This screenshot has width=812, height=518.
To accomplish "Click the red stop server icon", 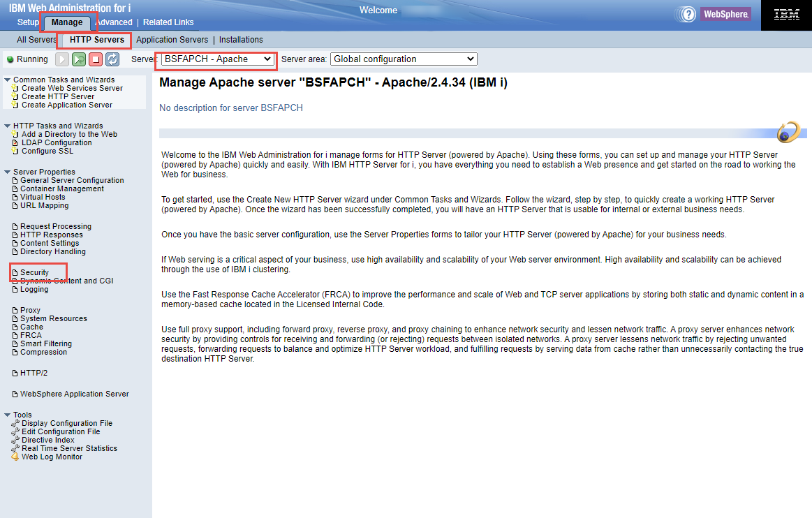I will point(95,59).
